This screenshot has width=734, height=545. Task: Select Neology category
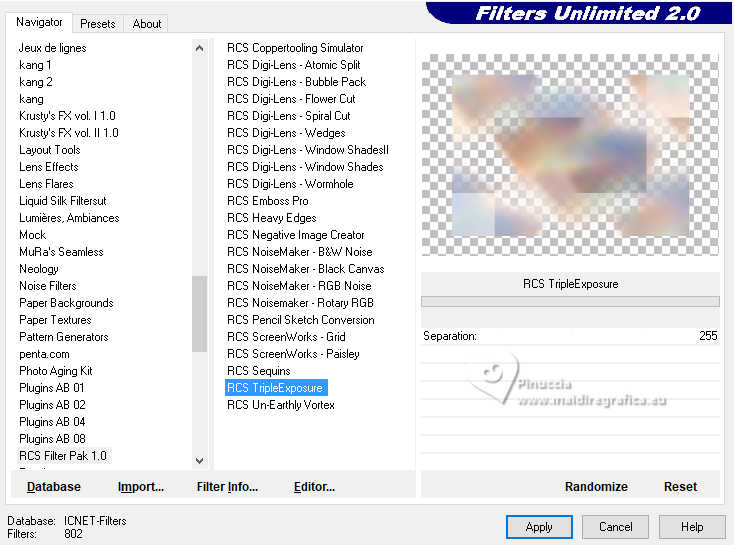[38, 269]
